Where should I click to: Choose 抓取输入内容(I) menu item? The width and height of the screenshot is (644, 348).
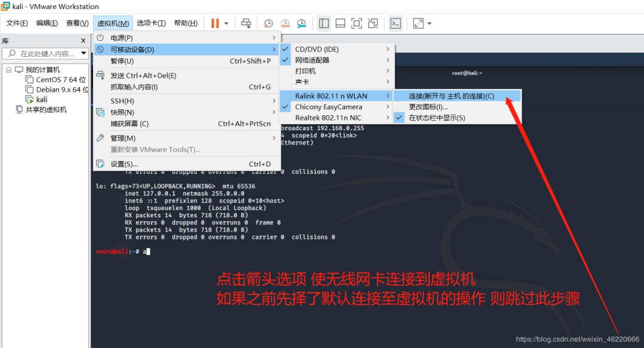click(187, 87)
